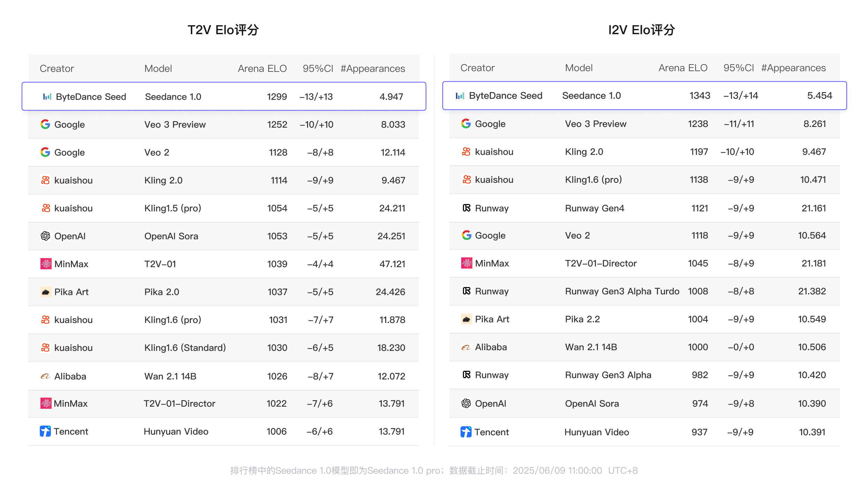
Task: Click Runway icon in Runway Gen4 row
Action: click(466, 208)
